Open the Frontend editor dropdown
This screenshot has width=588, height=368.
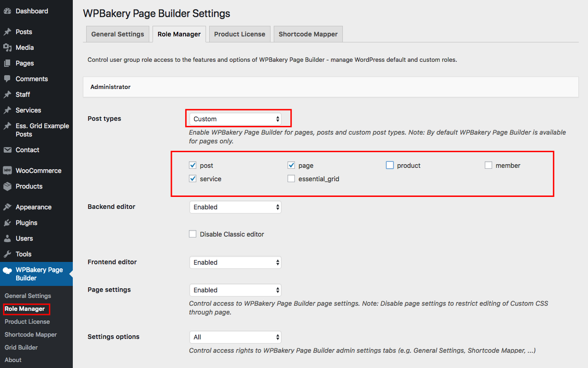click(235, 262)
